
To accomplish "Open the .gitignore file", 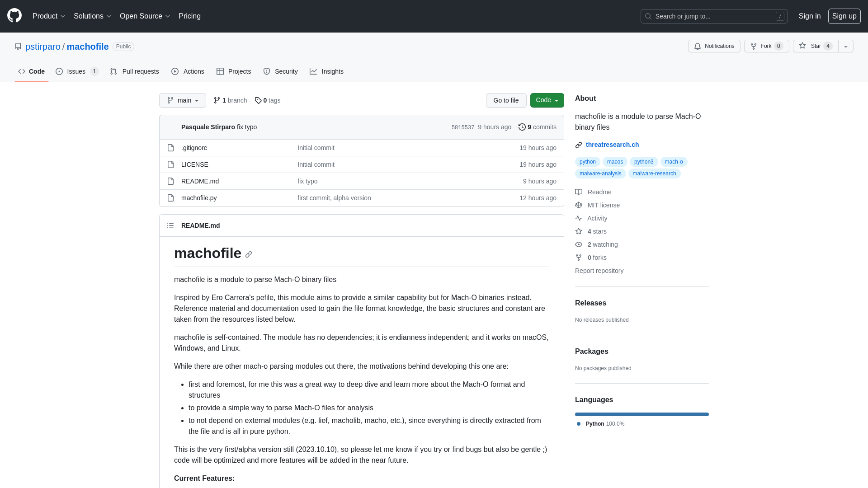I will pos(194,148).
